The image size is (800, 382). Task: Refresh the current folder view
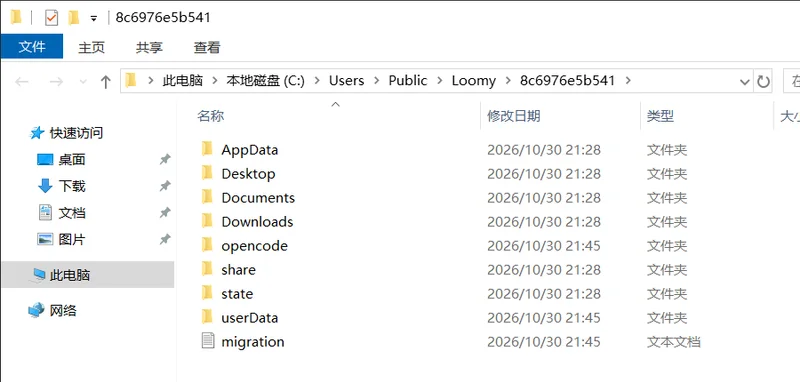click(x=763, y=82)
